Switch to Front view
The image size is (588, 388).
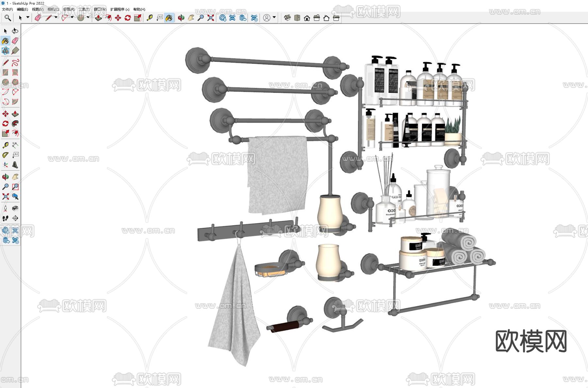(307, 18)
